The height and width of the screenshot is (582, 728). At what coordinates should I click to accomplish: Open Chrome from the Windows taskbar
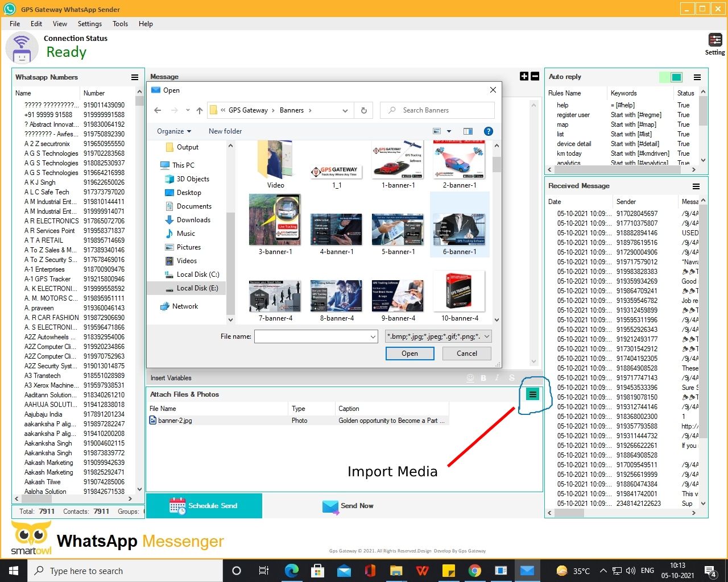click(475, 571)
